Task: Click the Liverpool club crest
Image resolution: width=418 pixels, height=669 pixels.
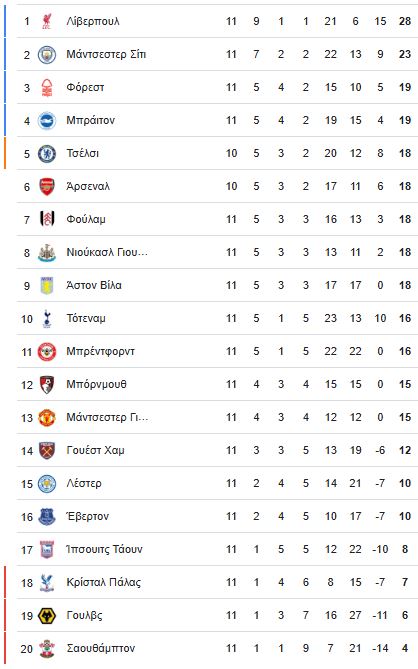Action: point(47,21)
